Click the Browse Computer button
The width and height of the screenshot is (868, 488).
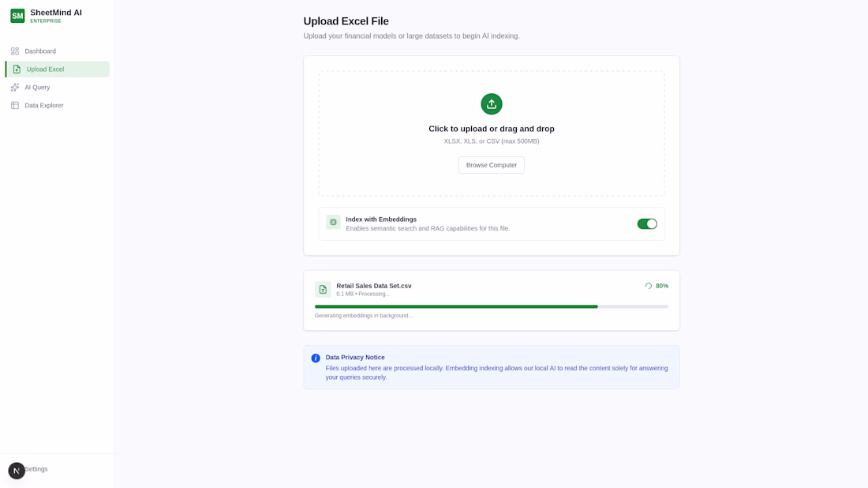(491, 165)
